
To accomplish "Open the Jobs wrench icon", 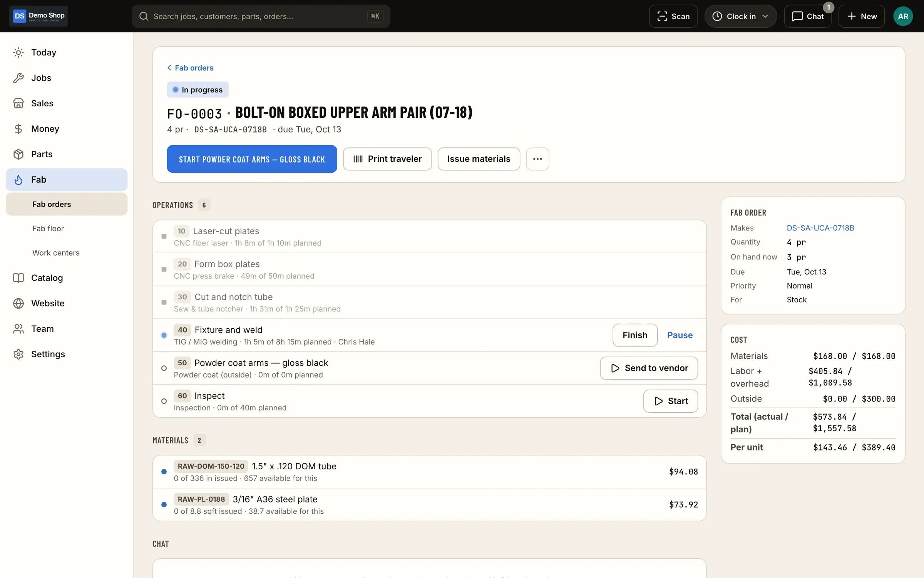I will click(x=18, y=78).
